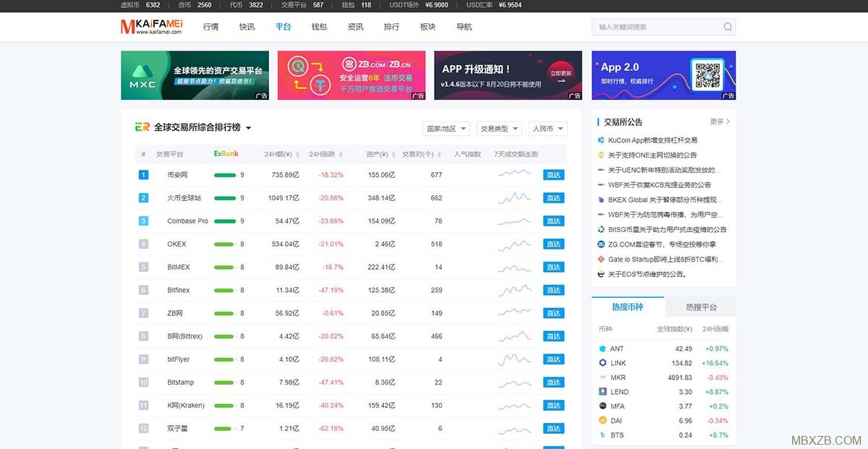
Task: Click 直达 button for Bitstamp
Action: [x=553, y=382]
